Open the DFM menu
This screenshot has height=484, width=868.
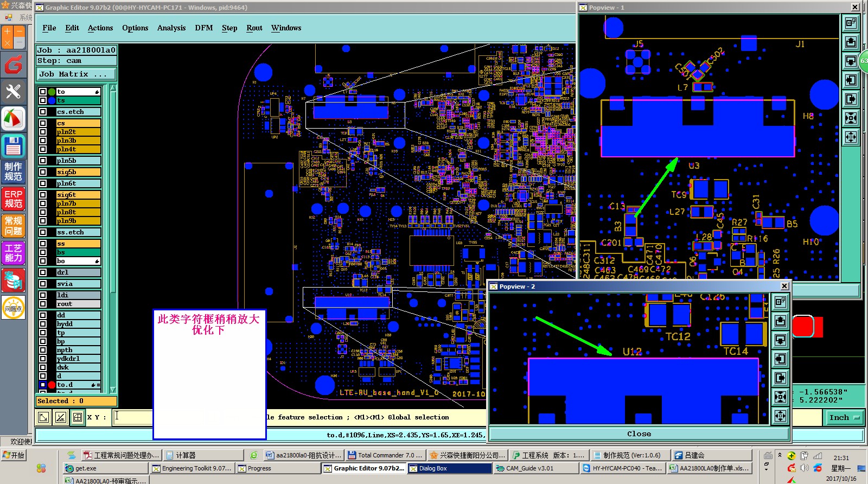tap(204, 28)
